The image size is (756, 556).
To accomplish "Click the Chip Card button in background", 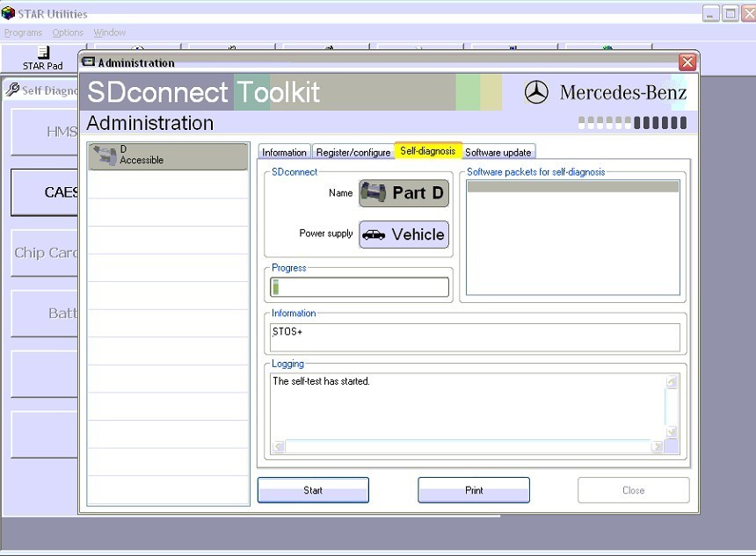I will coord(44,253).
